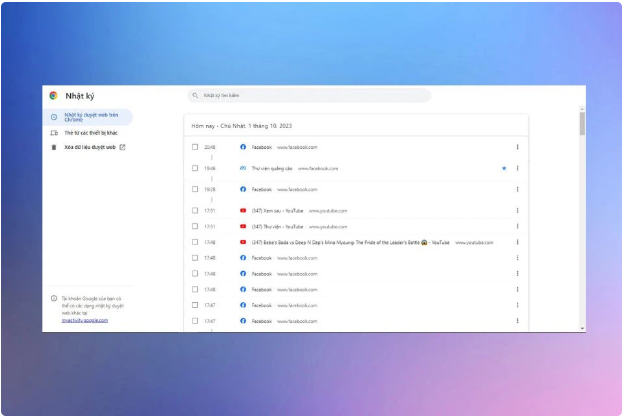Open the Bebe's Bada vs Deep N Dap video link
Image resolution: width=624 pixels, height=418 pixels.
[x=350, y=242]
